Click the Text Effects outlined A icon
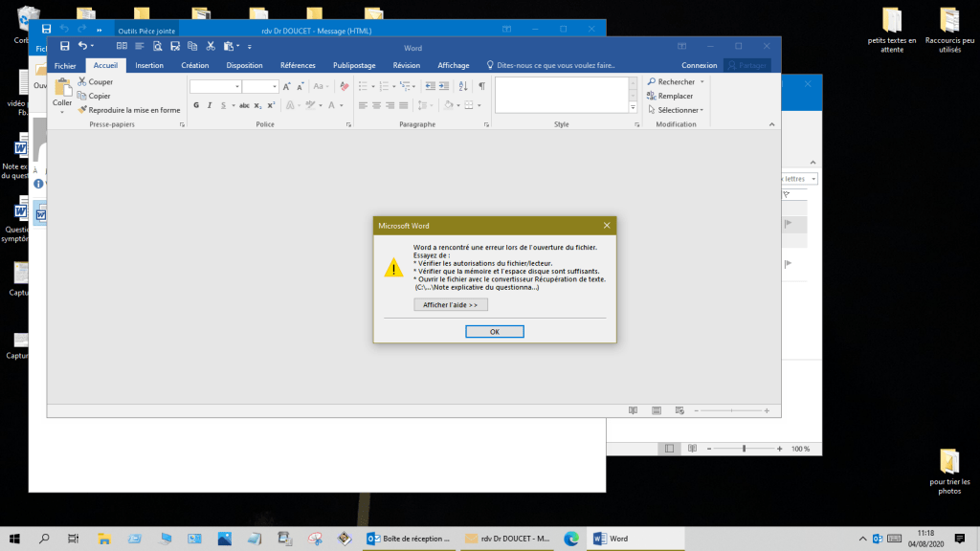Viewport: 980px width, 551px height. pyautogui.click(x=290, y=105)
